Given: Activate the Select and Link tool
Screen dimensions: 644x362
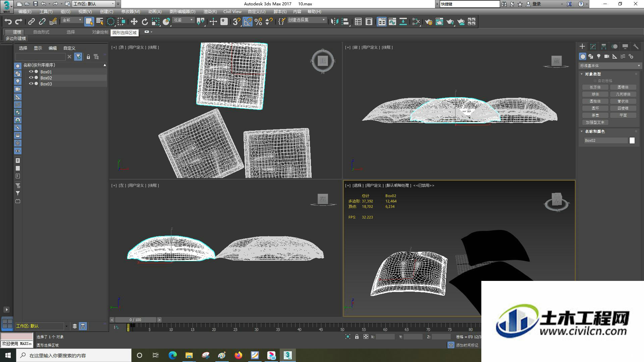Looking at the screenshot, I should click(31, 22).
